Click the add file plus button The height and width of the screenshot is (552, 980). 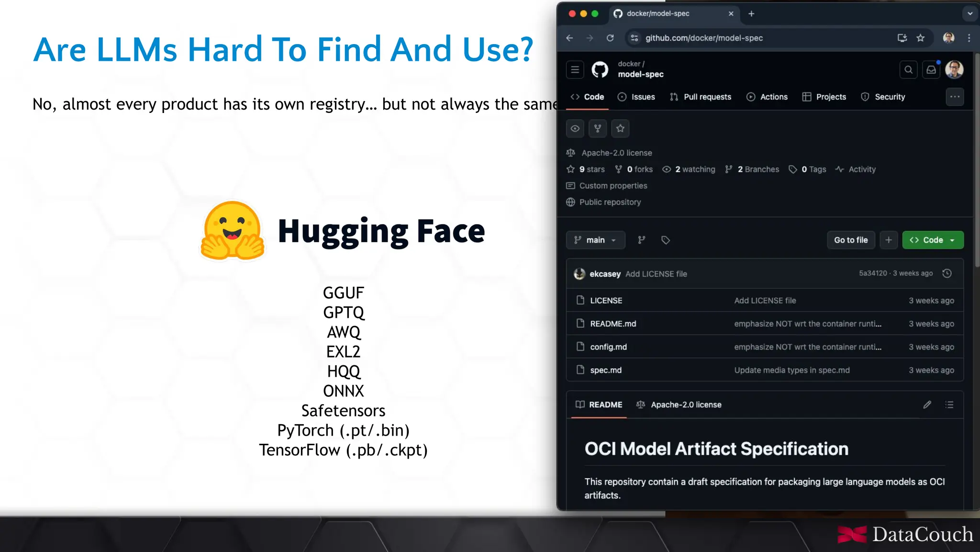889,240
